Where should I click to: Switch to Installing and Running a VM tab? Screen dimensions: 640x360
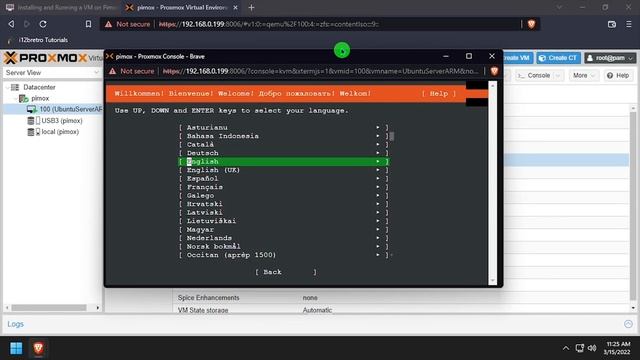click(61, 7)
